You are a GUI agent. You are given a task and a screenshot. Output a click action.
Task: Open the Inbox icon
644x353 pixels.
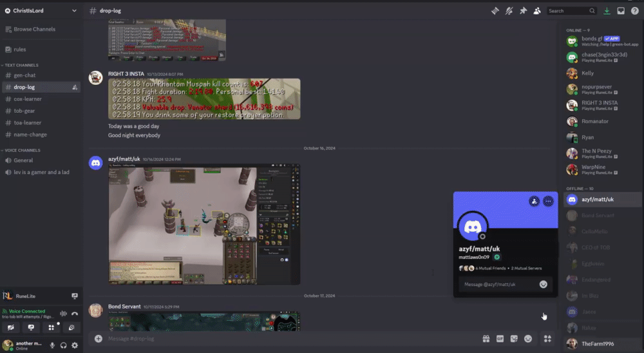pos(621,11)
